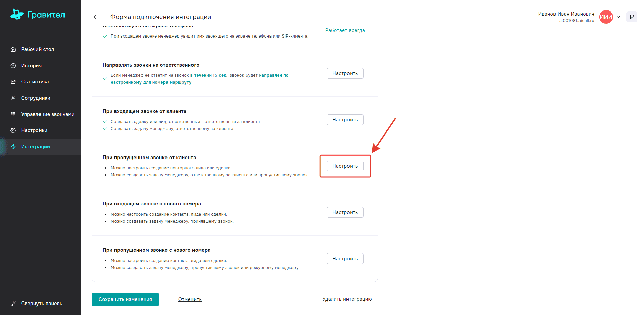Click the Гравител logo

click(37, 15)
